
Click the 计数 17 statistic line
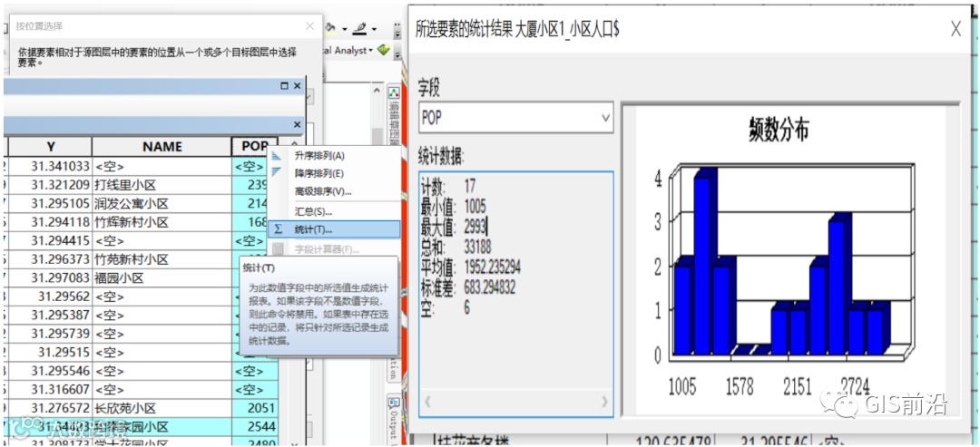[x=449, y=186]
